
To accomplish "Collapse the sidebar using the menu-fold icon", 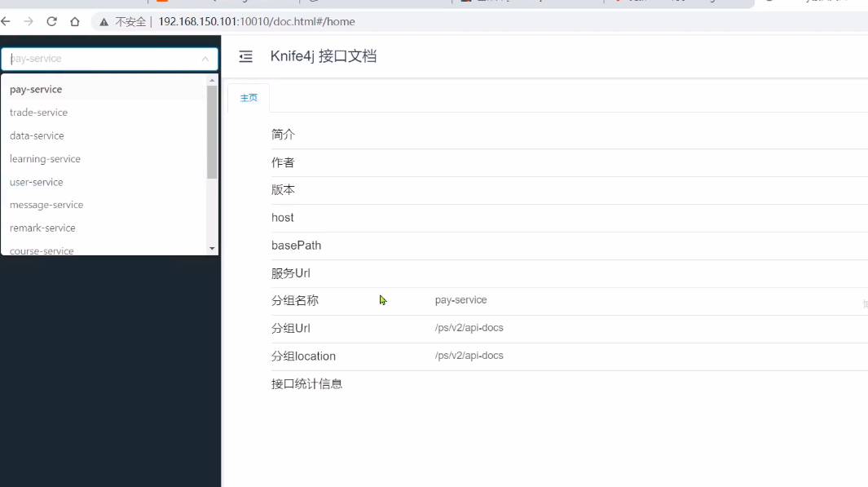I will 246,56.
